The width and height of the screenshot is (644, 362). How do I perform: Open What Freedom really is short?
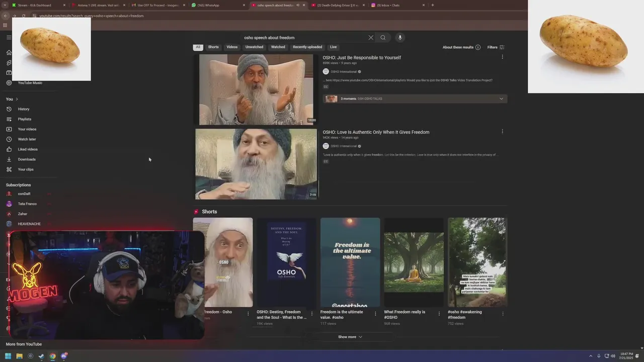click(x=414, y=262)
